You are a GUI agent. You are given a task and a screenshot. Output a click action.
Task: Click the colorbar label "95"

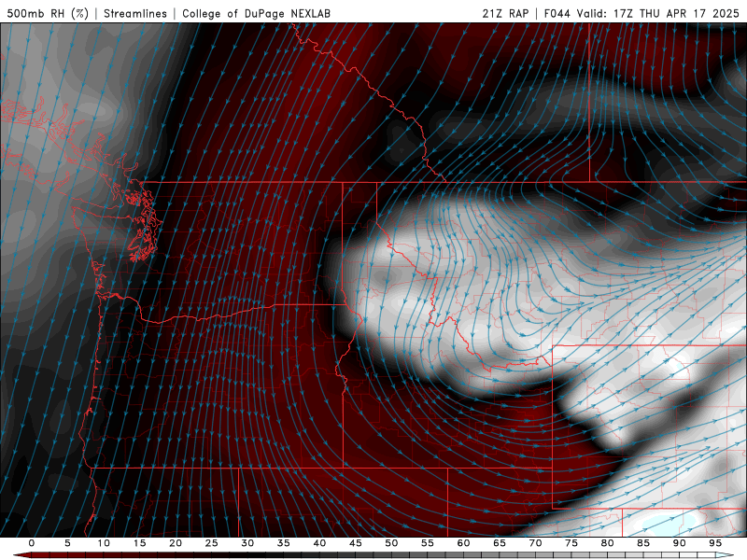715,543
